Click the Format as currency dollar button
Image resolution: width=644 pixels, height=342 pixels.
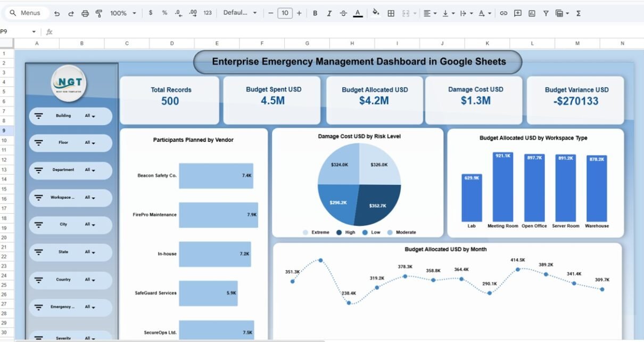coord(151,13)
